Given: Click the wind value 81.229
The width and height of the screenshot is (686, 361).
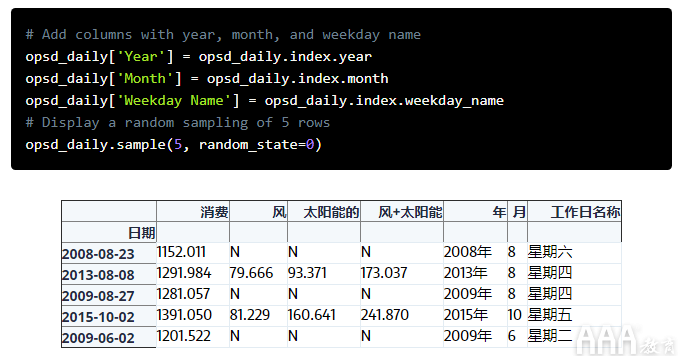Looking at the screenshot, I should pyautogui.click(x=250, y=315).
